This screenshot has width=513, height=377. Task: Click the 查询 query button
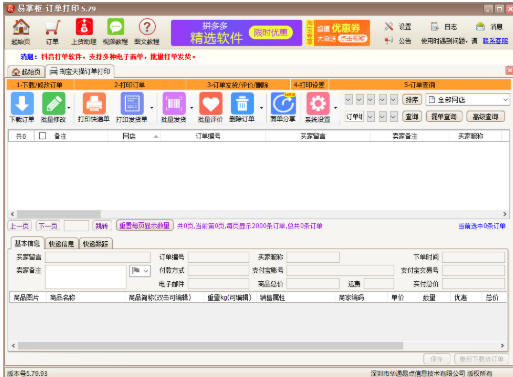pos(412,117)
